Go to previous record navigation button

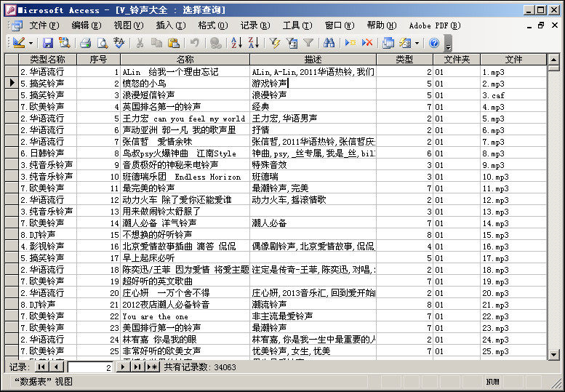click(56, 367)
